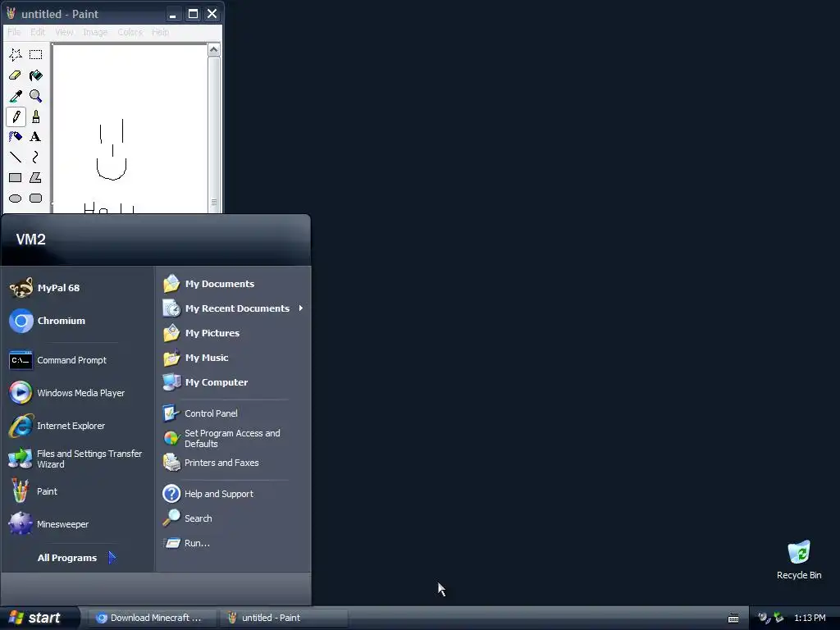Viewport: 840px width, 630px height.
Task: Click the Safely Remove Hardware tray icon
Action: click(x=778, y=618)
